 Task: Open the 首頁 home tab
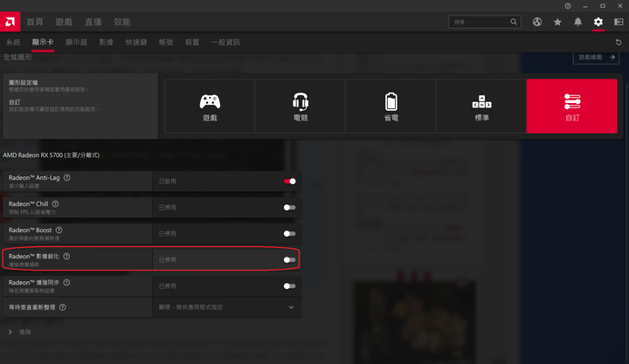pos(35,22)
